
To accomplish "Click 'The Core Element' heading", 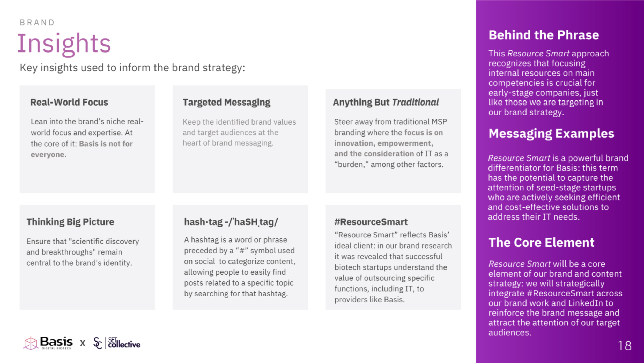I will (541, 243).
